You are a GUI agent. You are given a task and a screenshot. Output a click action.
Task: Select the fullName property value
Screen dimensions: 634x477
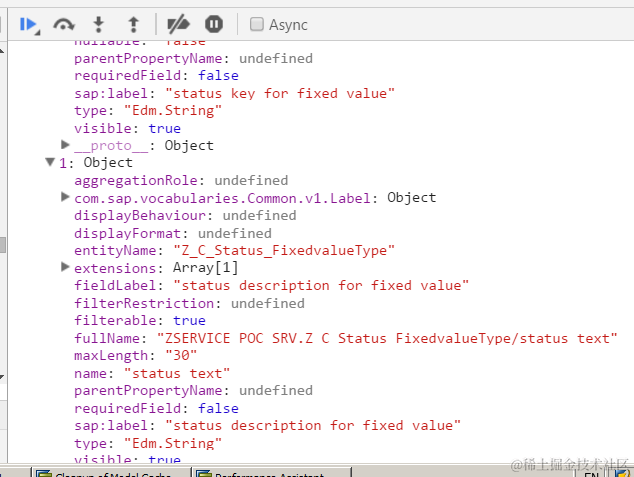[x=387, y=338]
